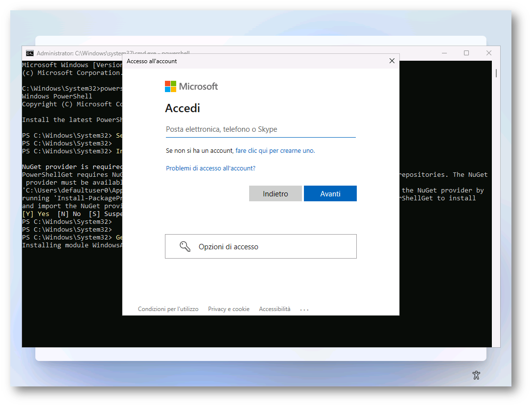The width and height of the screenshot is (532, 407).
Task: Click the 'Accedi' heading text
Action: 183,108
